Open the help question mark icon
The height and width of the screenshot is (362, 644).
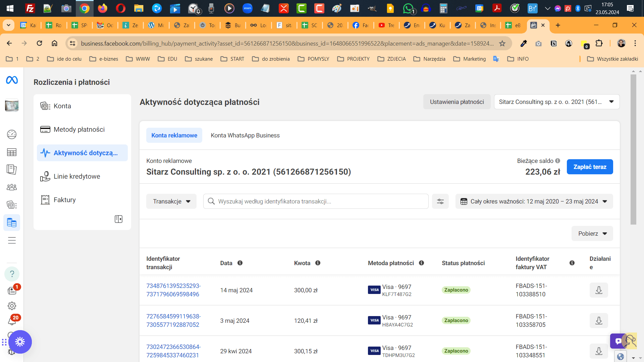(x=12, y=274)
